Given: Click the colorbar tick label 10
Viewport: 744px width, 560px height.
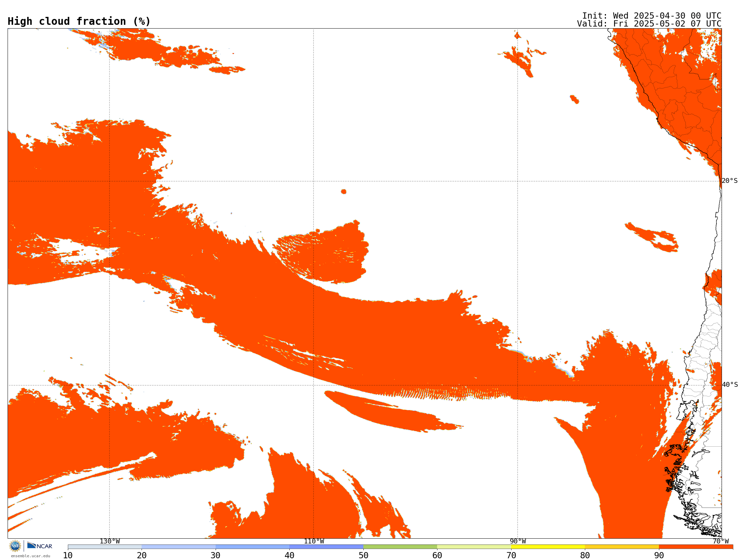Looking at the screenshot, I should click(68, 556).
